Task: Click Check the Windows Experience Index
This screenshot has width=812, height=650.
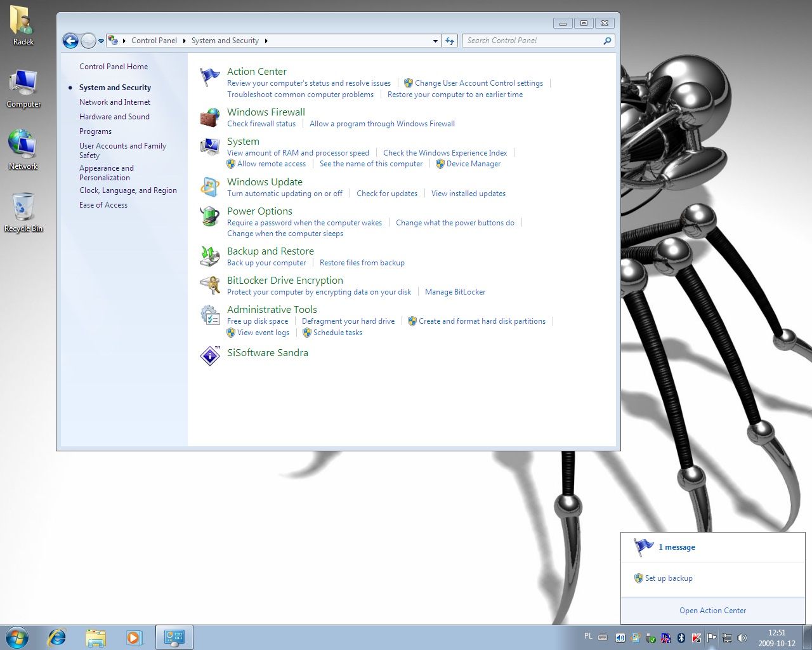Action: click(445, 153)
